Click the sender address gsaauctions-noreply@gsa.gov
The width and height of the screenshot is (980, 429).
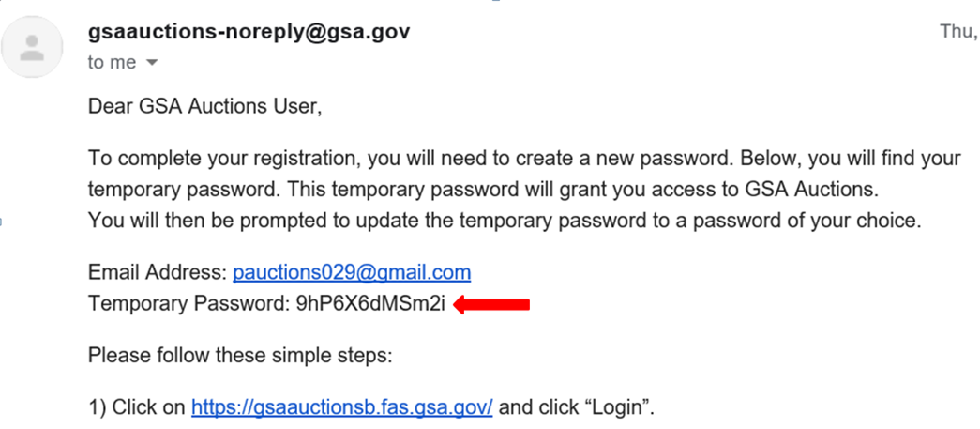pyautogui.click(x=249, y=33)
